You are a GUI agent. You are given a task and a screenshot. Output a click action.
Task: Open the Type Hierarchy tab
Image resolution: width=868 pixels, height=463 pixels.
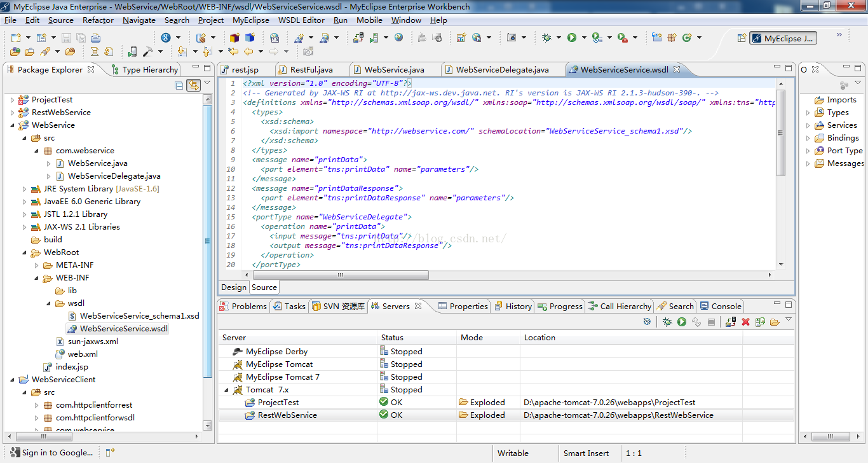pos(144,69)
